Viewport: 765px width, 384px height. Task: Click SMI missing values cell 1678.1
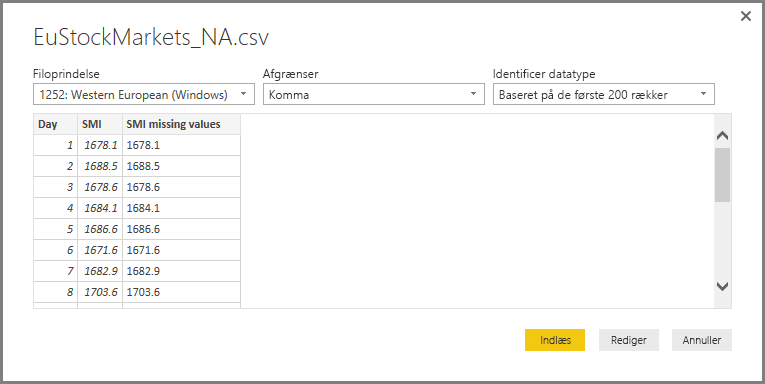point(181,145)
